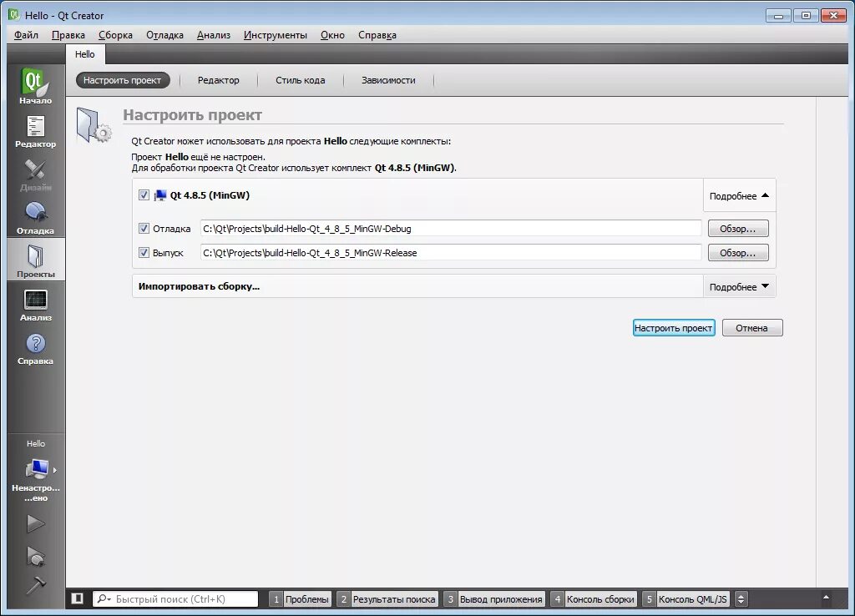
Task: Click the Быстрый поиск locator field
Action: 175,598
